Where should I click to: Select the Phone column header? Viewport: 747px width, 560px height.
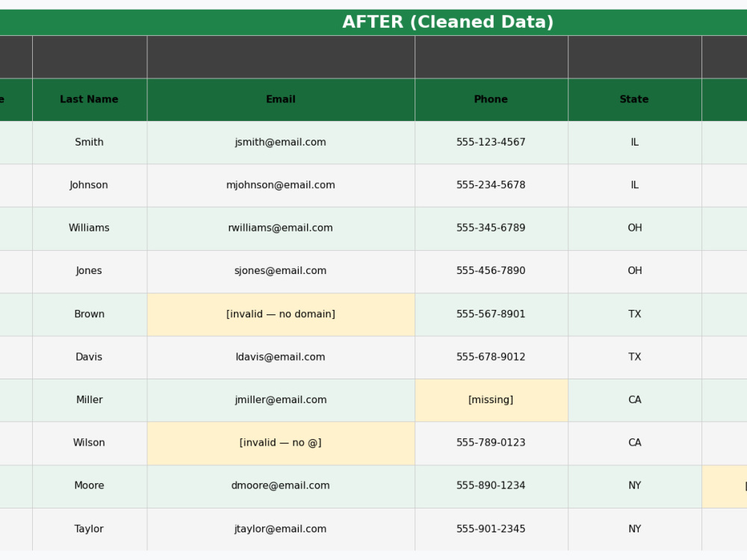492,99
